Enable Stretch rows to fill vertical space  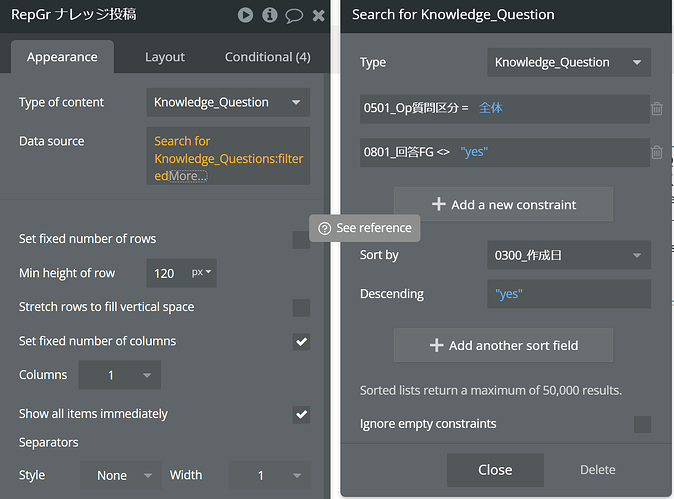(301, 307)
